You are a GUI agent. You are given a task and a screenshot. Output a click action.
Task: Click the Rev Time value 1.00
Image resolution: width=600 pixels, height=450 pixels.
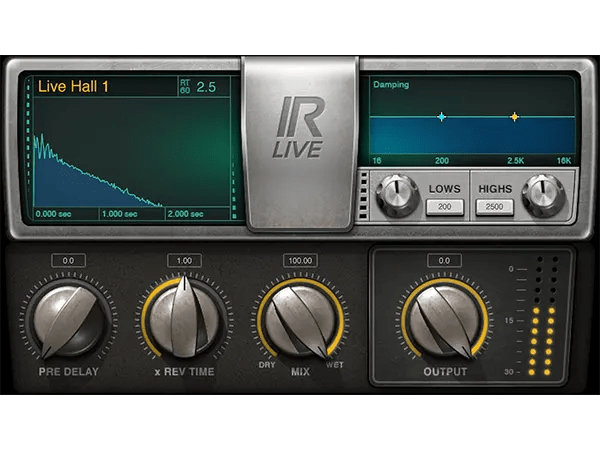coord(184,261)
